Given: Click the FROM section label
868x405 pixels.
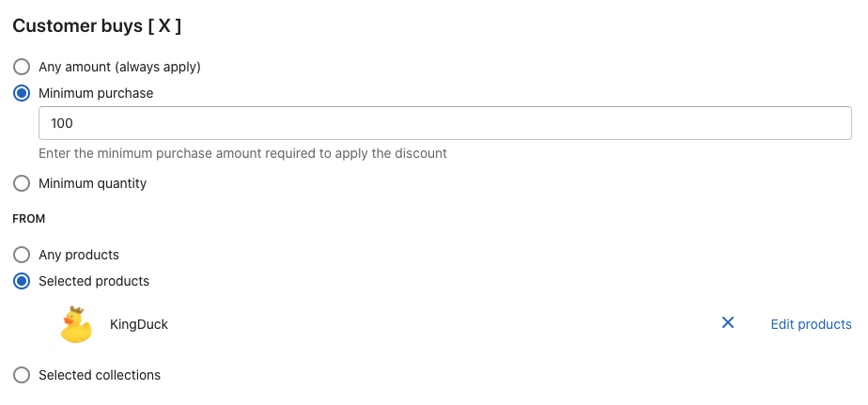Looking at the screenshot, I should pyautogui.click(x=29, y=219).
